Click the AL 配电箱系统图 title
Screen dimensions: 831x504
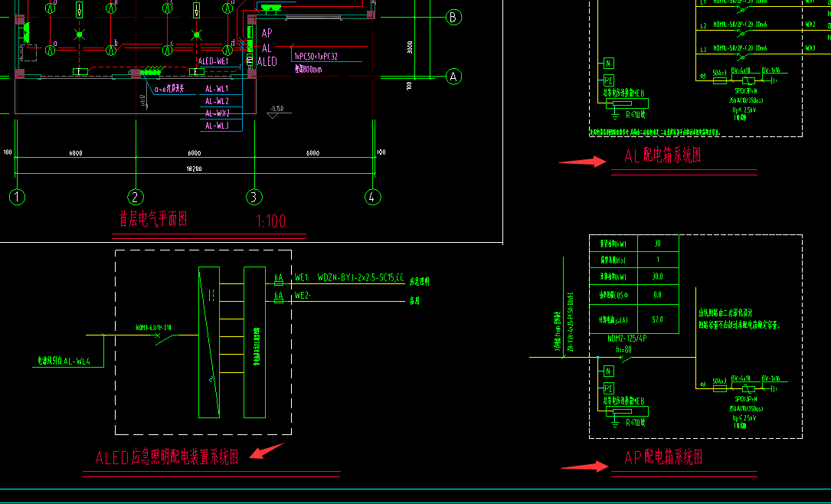tap(663, 155)
